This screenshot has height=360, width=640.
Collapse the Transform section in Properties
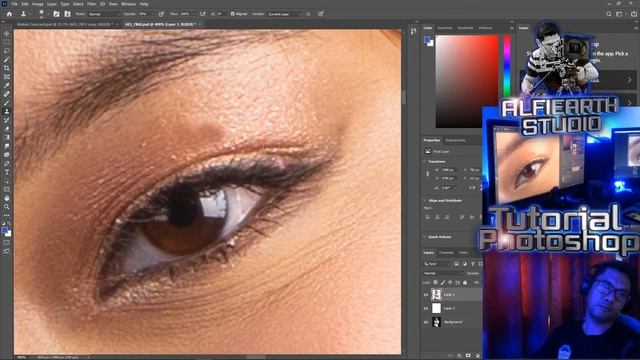[x=424, y=162]
